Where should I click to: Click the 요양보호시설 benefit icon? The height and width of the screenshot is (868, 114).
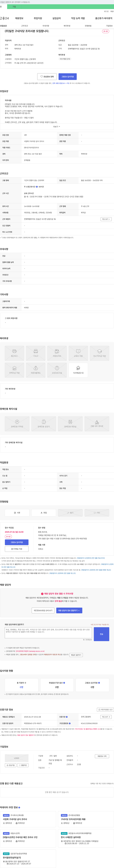[x=57, y=370]
